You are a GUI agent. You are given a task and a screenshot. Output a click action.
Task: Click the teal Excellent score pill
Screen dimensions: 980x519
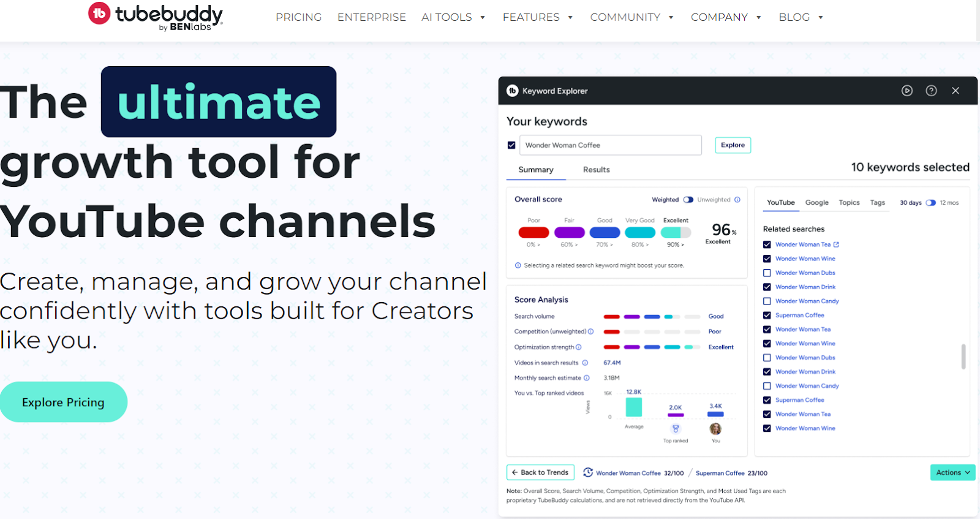pos(676,232)
